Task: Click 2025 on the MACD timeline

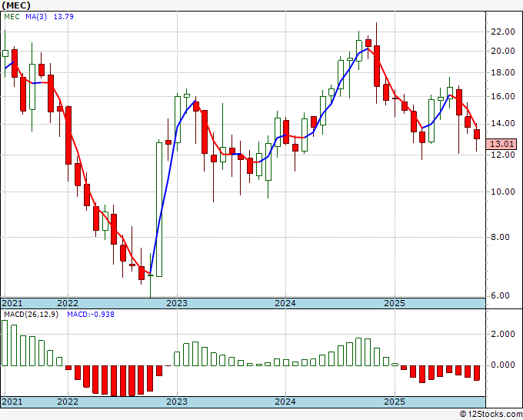Action: coord(395,402)
